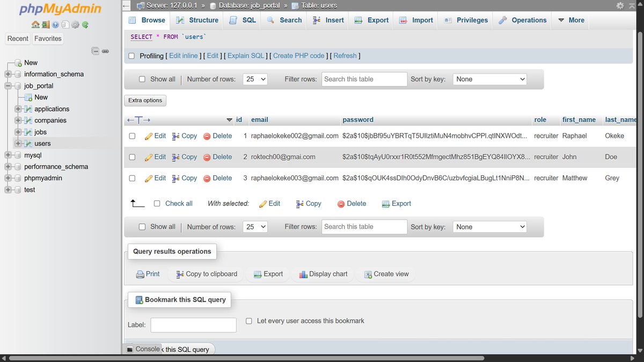This screenshot has width=644, height=362.
Task: Expand the test database node
Action: tap(8, 190)
